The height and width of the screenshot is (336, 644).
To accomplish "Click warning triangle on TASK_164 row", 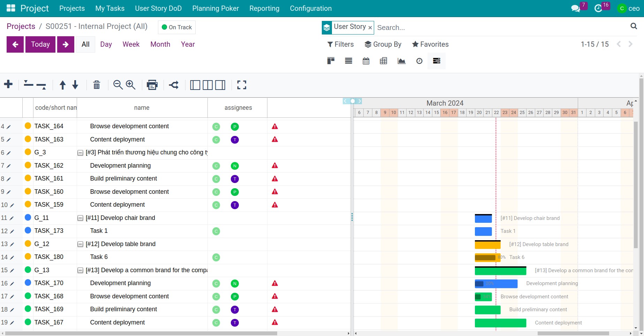I will coord(275,127).
